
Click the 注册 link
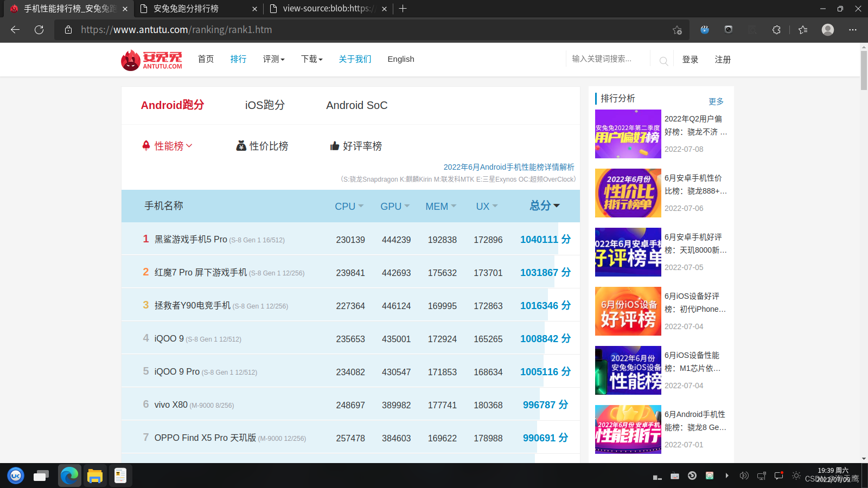(x=723, y=60)
